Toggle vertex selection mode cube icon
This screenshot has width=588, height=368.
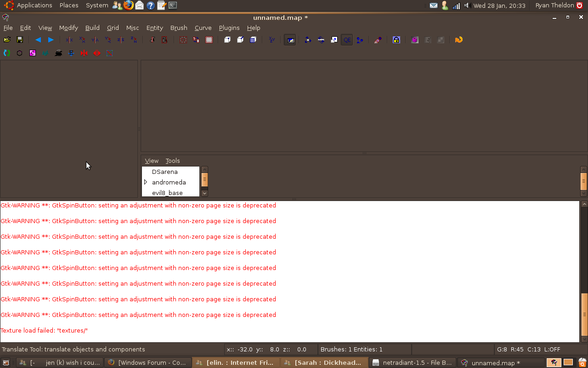(227, 40)
